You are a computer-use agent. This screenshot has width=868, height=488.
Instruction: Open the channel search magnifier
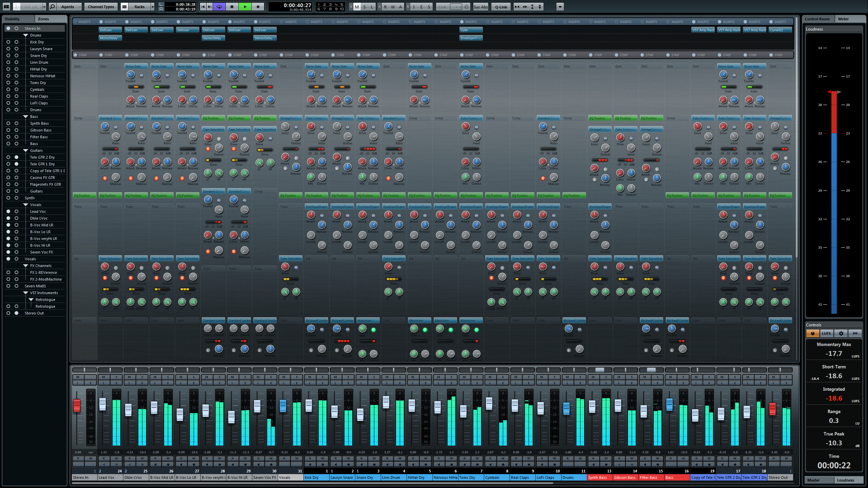(53, 6)
